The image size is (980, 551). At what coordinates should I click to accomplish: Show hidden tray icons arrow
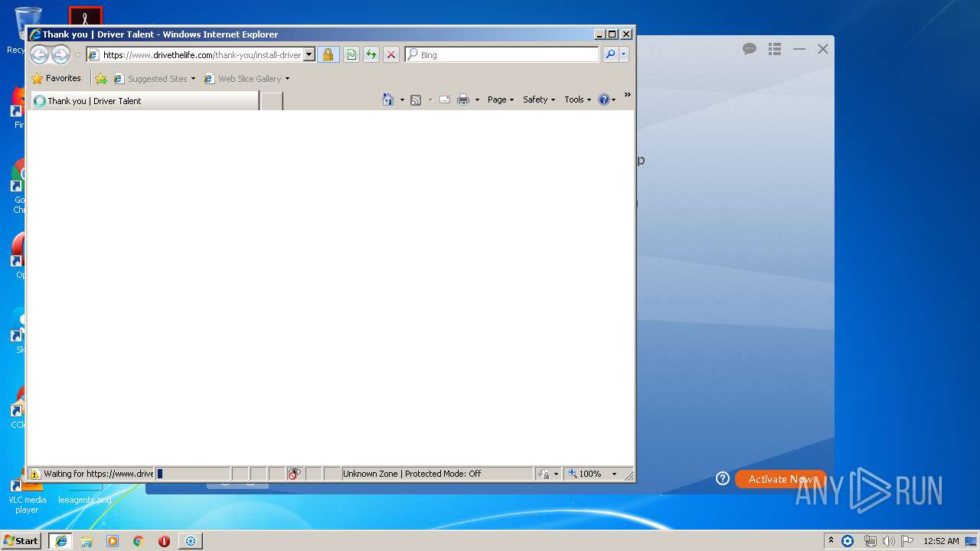[x=831, y=540]
